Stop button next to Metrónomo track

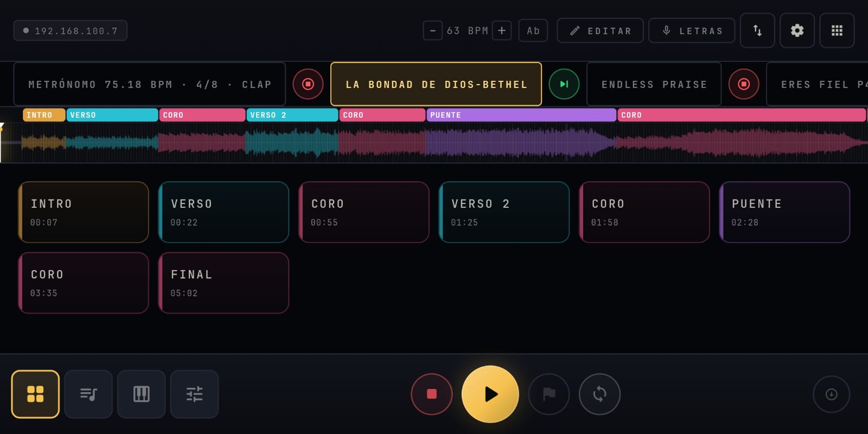(308, 84)
